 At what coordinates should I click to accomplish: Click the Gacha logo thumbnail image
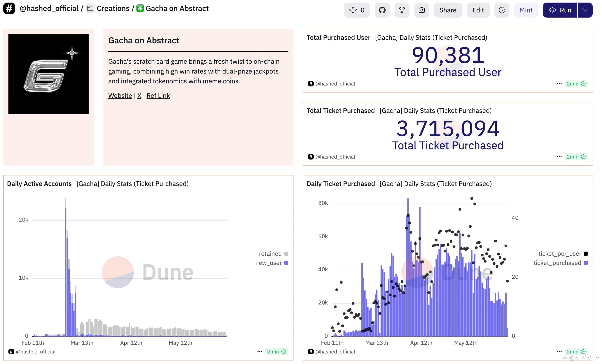click(48, 74)
